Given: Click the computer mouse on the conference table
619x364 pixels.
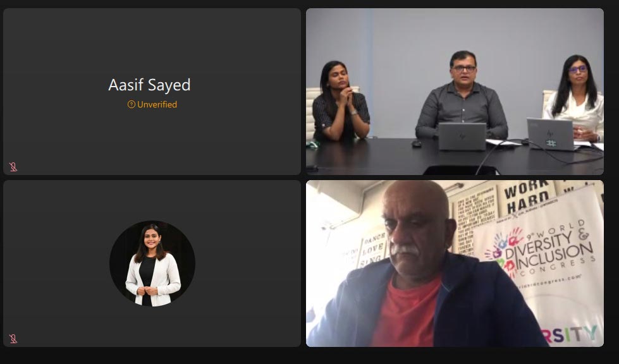Looking at the screenshot, I should [417, 144].
